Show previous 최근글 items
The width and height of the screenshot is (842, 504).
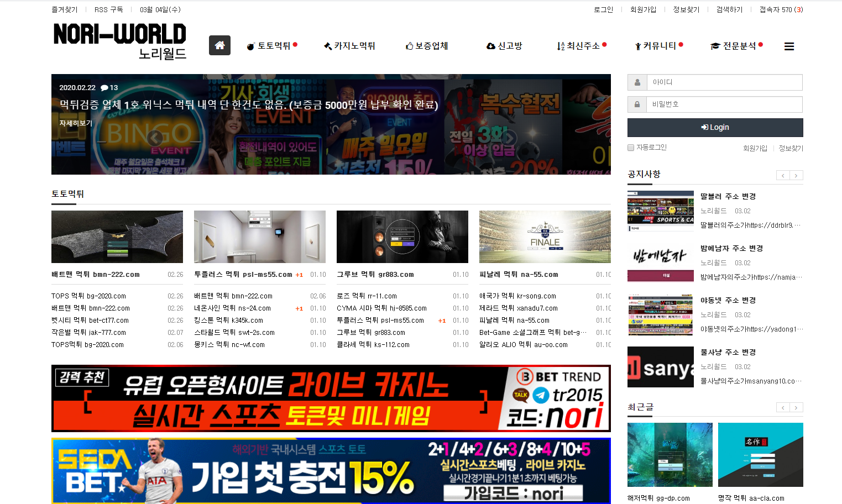tap(783, 408)
